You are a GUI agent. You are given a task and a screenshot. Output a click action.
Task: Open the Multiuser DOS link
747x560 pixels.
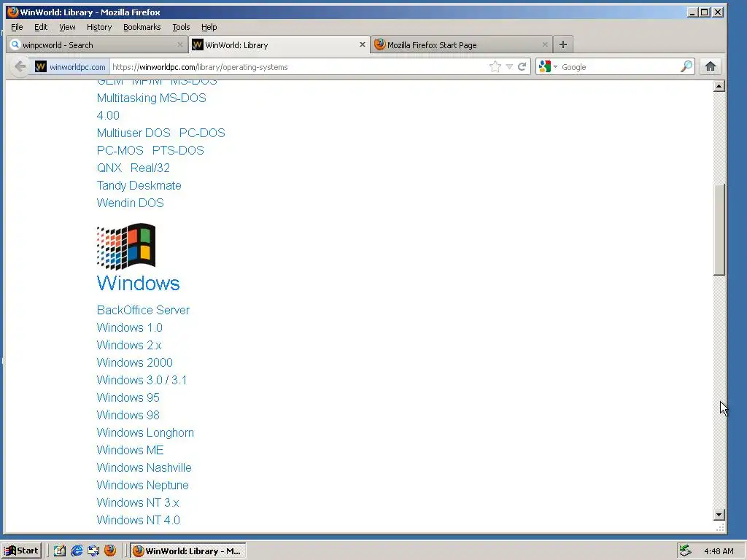133,133
